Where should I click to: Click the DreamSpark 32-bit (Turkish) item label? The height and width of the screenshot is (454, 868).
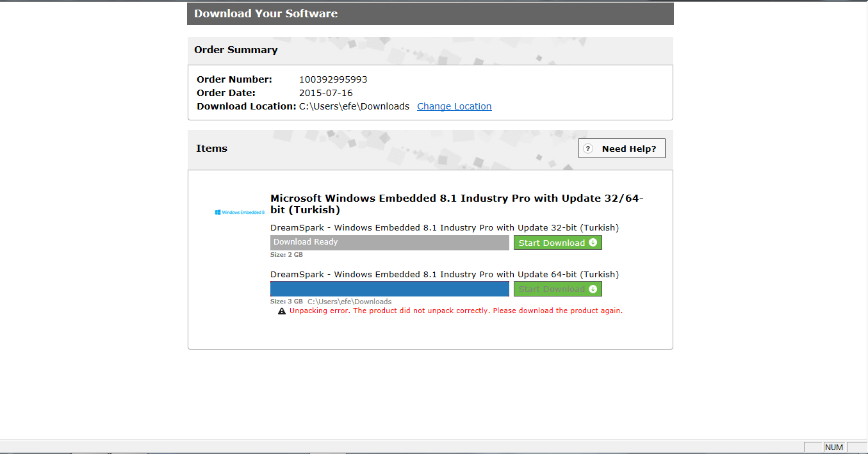click(445, 227)
